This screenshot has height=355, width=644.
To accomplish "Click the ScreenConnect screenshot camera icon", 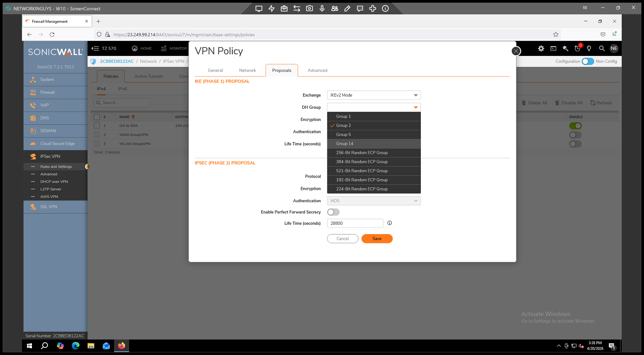I will coord(309,9).
